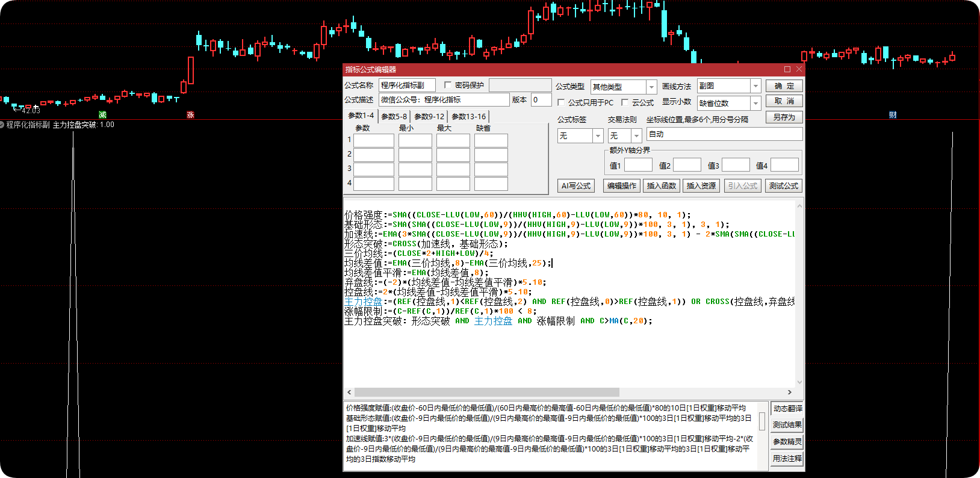The height and width of the screenshot is (478, 980).
Task: Click the code editor's right scroll arrow
Action: [790, 393]
